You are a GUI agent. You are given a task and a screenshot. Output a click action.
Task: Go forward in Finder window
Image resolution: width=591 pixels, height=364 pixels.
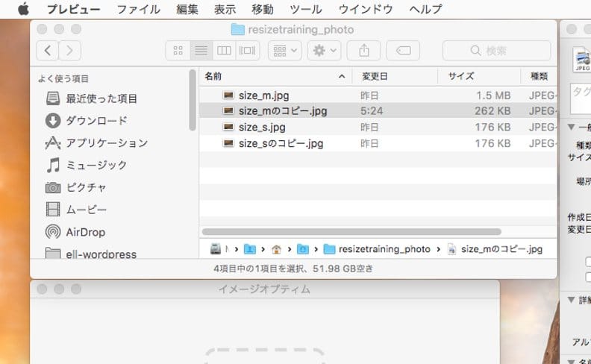click(69, 50)
